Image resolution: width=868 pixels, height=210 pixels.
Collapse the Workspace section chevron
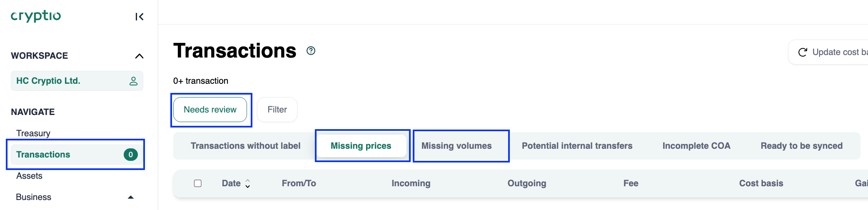pyautogui.click(x=139, y=56)
